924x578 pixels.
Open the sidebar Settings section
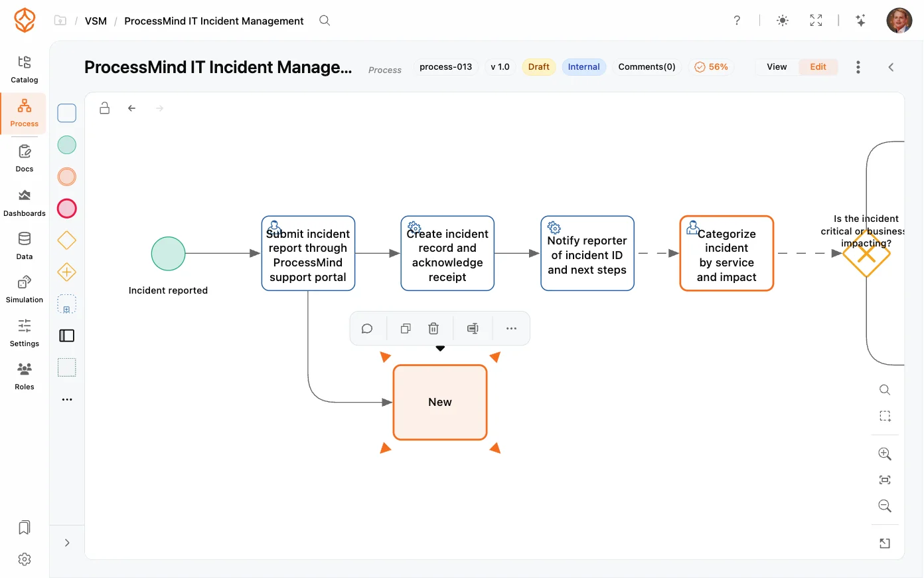[x=25, y=333]
